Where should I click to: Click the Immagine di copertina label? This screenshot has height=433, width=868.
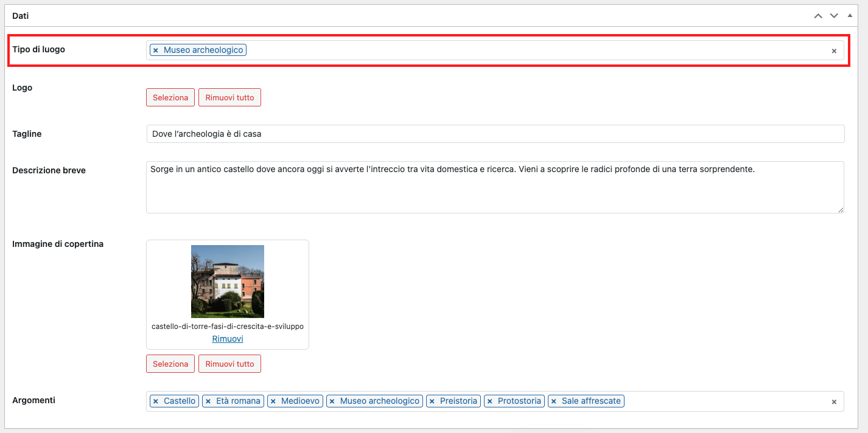[58, 244]
